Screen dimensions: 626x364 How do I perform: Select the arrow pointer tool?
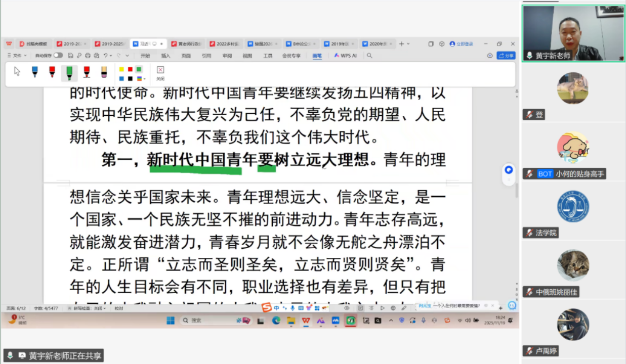point(17,71)
